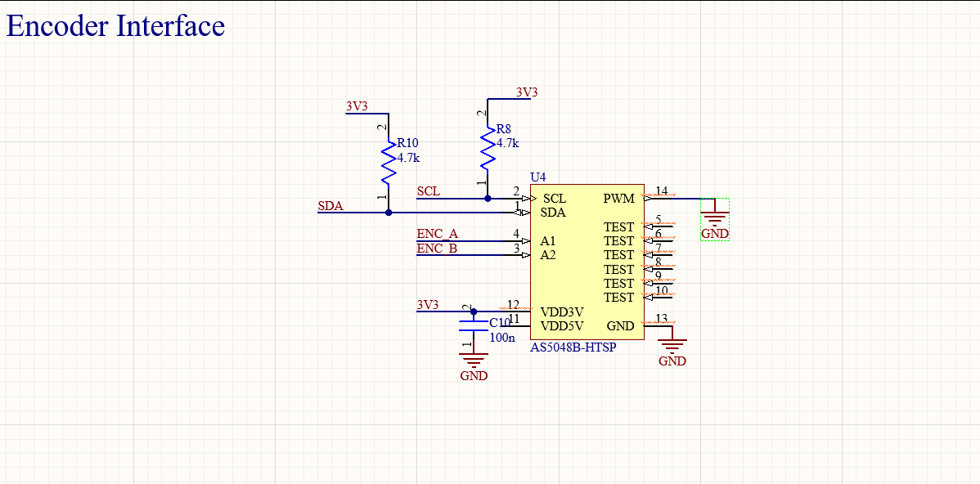Viewport: 980px width, 484px height.
Task: Click the U4 designator text
Action: [x=537, y=178]
